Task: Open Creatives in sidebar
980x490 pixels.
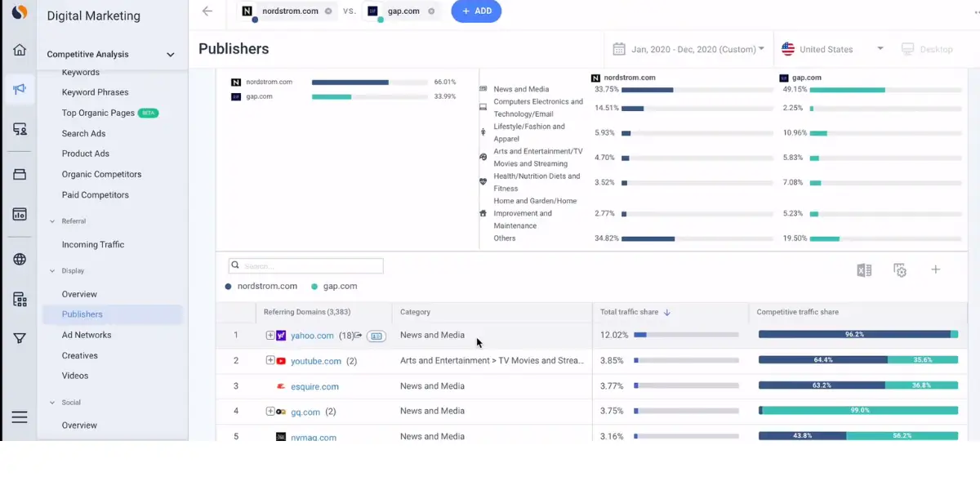Action: coord(80,356)
